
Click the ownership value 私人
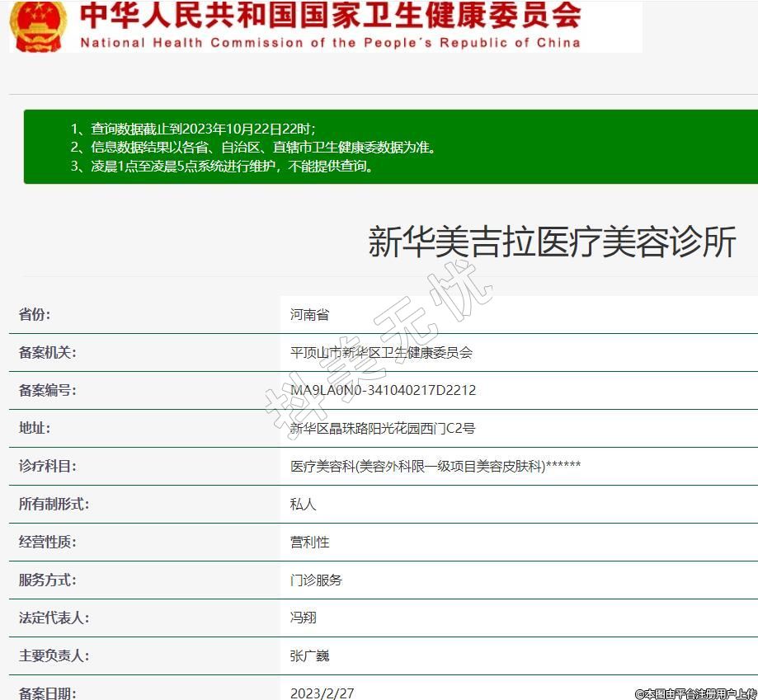tap(303, 504)
